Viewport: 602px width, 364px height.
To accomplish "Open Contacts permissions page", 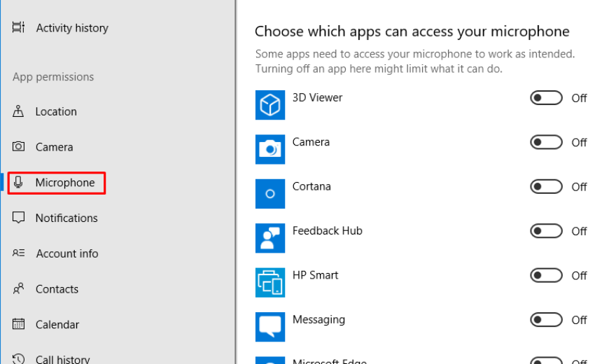I will tap(57, 289).
